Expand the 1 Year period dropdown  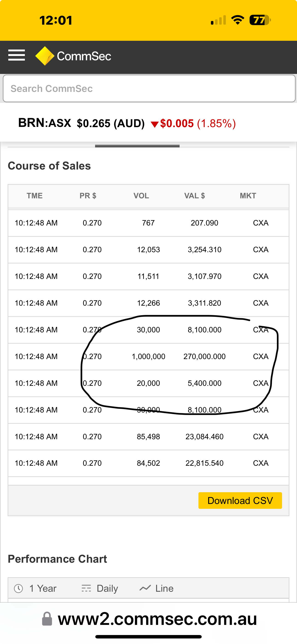43,588
